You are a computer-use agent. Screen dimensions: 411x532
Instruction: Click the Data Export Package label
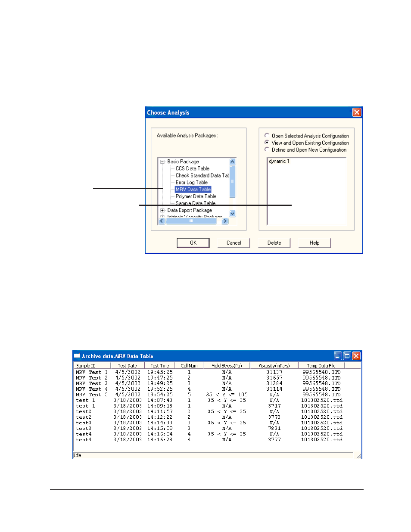(190, 210)
